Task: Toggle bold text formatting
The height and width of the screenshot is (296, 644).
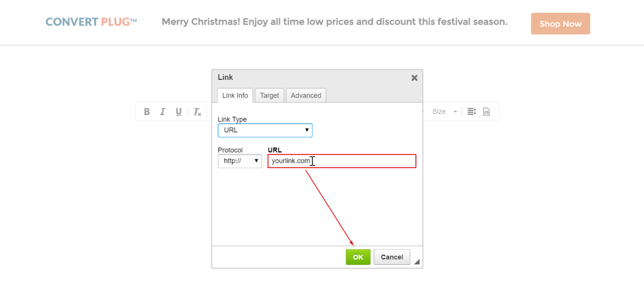Action: coord(147,111)
